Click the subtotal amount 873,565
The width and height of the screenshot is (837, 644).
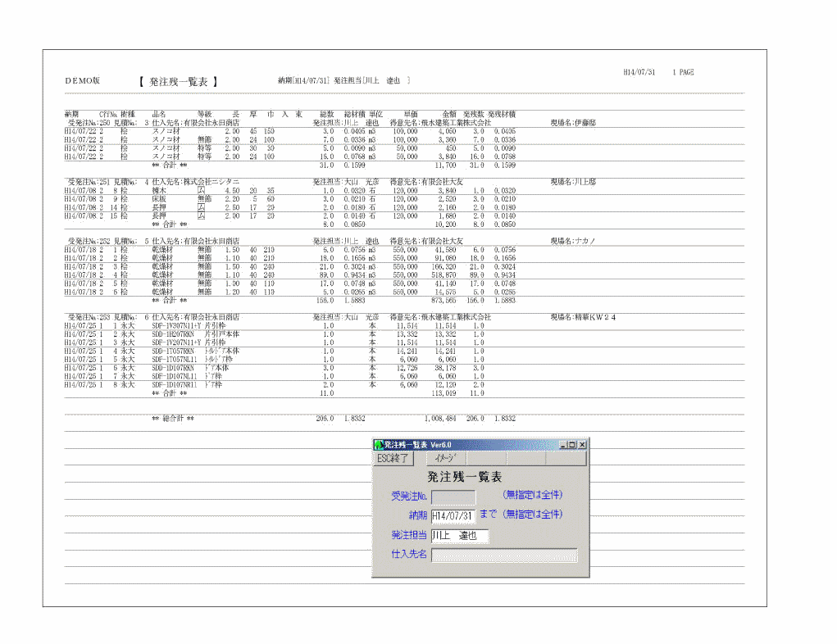pyautogui.click(x=444, y=301)
